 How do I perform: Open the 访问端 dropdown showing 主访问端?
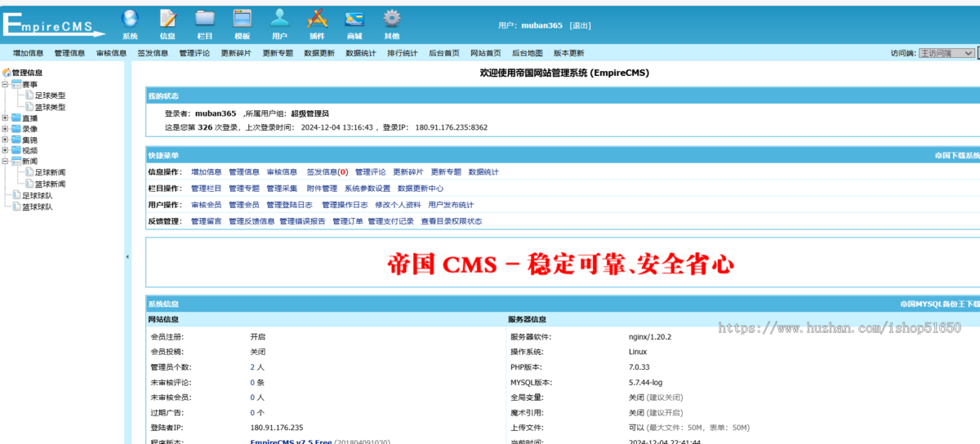[x=947, y=53]
